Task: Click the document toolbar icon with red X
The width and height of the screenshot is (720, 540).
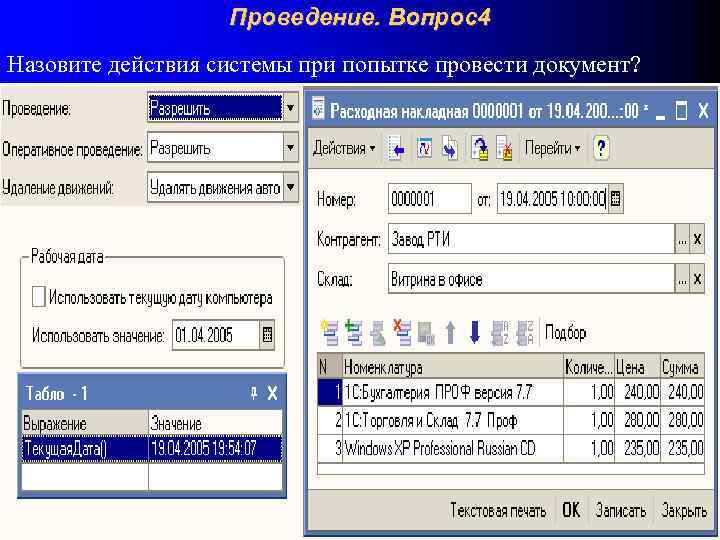Action: click(x=504, y=149)
